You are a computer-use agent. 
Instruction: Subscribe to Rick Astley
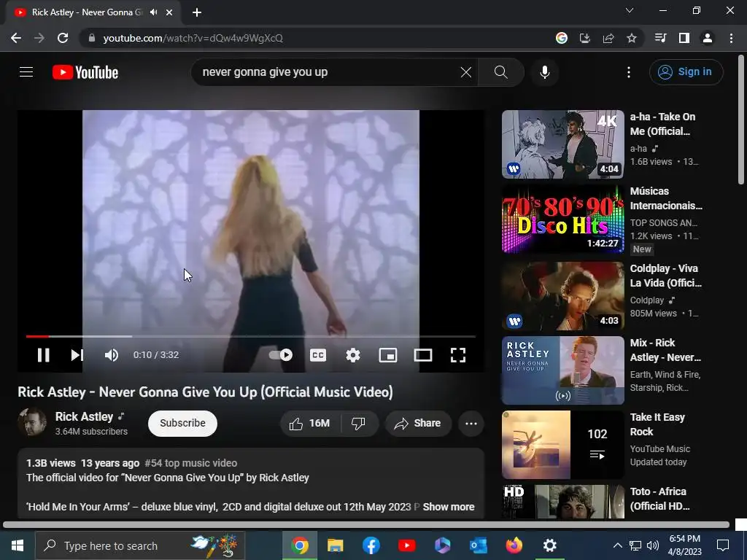(x=182, y=424)
